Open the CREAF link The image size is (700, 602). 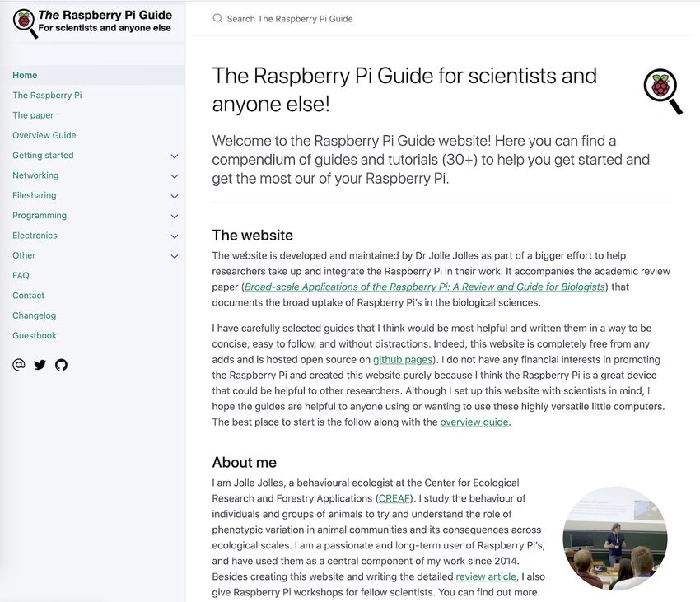(394, 498)
